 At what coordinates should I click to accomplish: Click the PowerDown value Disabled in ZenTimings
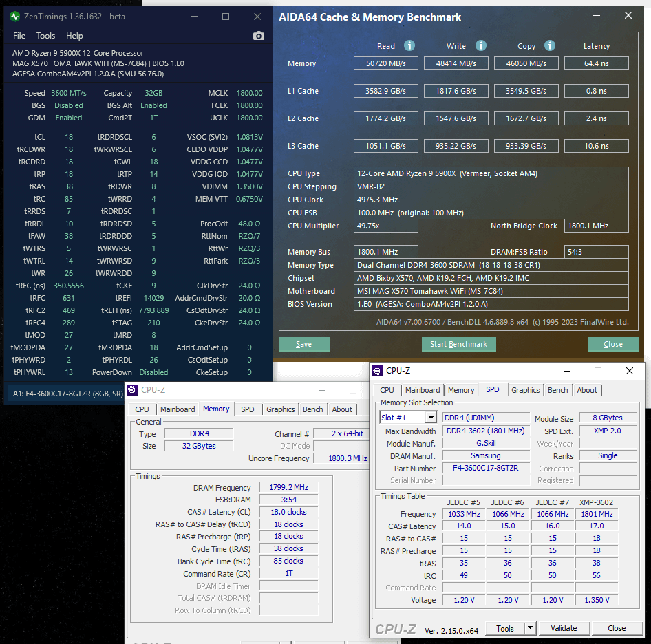[153, 372]
